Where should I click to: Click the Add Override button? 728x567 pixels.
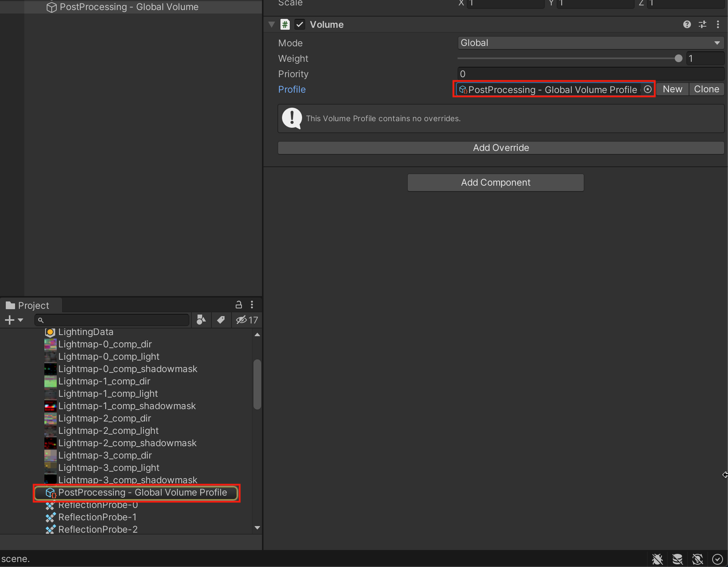501,148
